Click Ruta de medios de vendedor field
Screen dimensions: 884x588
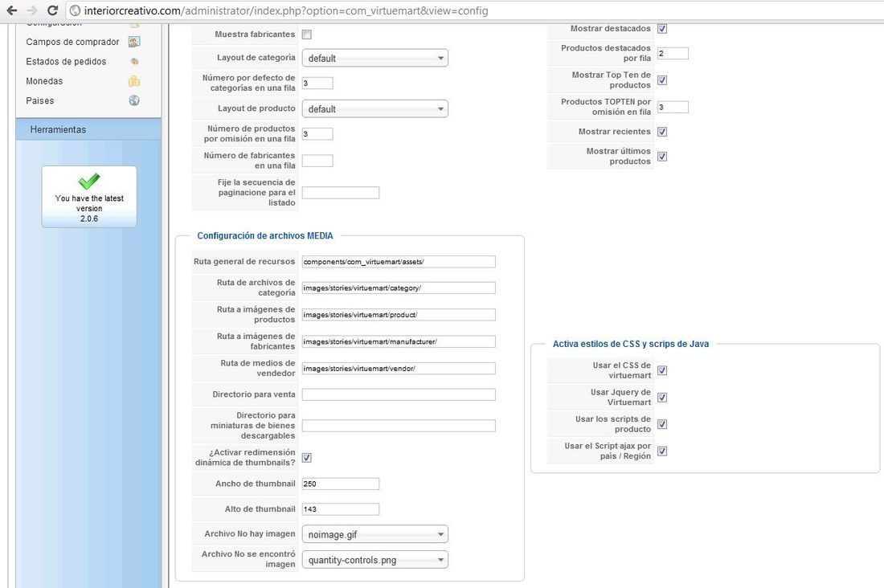(x=399, y=369)
